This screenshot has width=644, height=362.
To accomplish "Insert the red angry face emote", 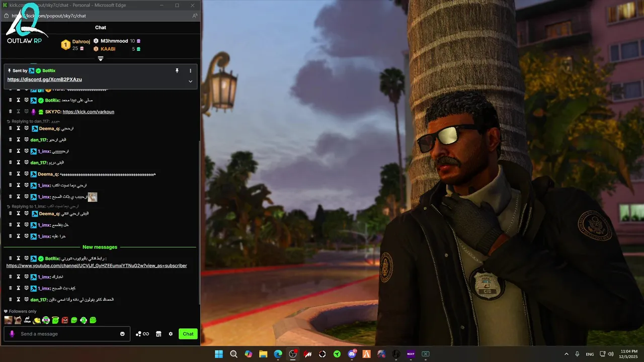I will [64, 320].
